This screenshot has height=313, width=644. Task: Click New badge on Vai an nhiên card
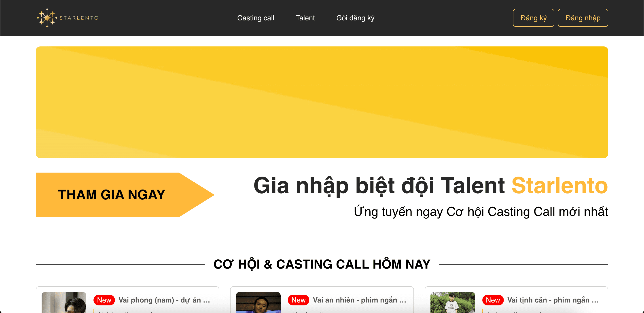pos(298,300)
